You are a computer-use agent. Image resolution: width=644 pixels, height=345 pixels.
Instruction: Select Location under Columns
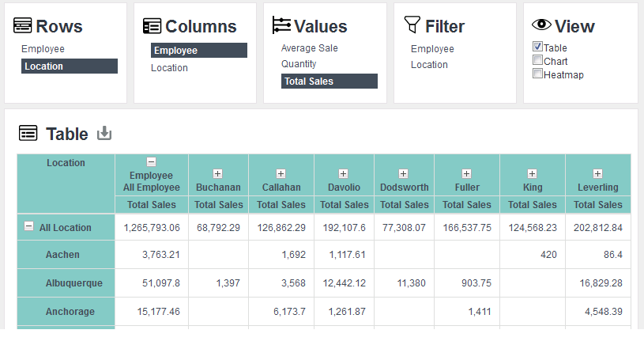(169, 68)
